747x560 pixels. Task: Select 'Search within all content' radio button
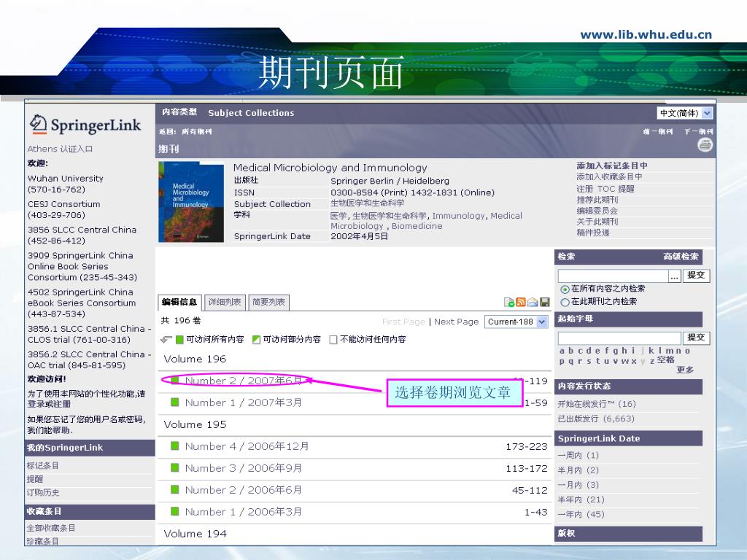(565, 289)
